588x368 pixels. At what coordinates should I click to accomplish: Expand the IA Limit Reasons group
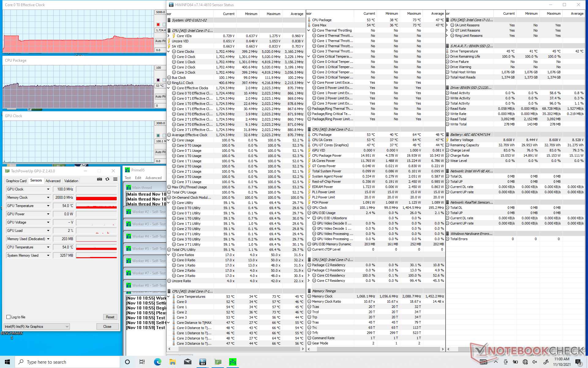(x=447, y=25)
